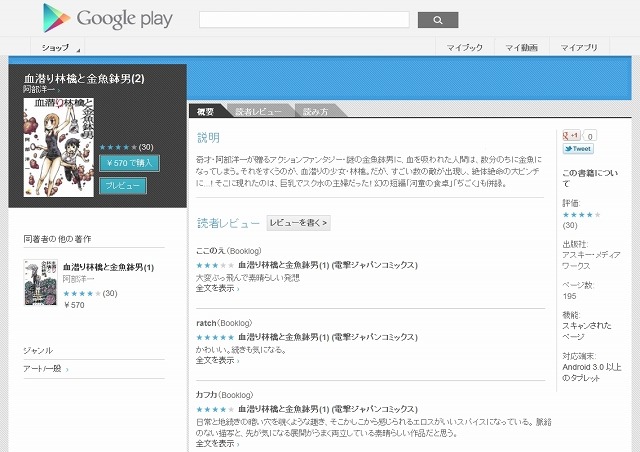The width and height of the screenshot is (640, 452).
Task: Click the book title 血潜り林檎と金魚鉢男(2)
Action: point(84,78)
